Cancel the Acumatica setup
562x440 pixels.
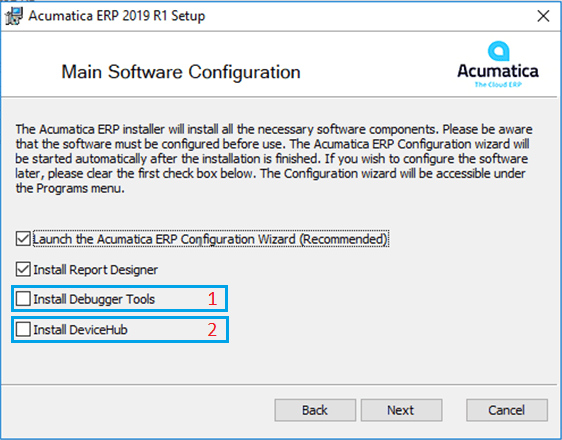coord(507,410)
